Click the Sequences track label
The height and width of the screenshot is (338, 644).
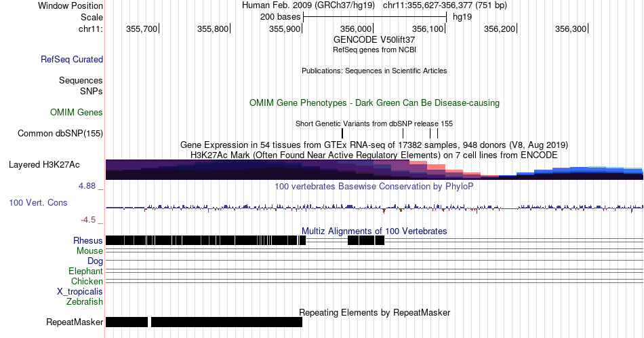[x=81, y=80]
